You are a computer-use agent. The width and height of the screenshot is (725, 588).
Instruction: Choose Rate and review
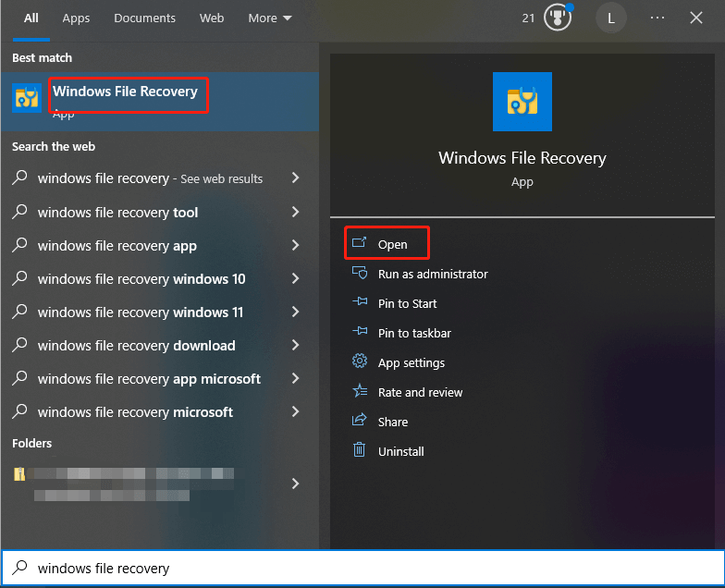pos(420,392)
